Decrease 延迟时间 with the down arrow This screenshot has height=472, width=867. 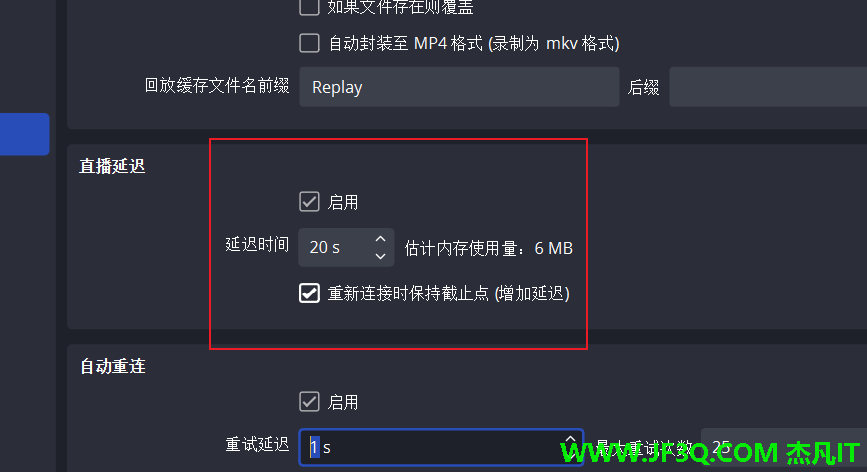(x=380, y=256)
